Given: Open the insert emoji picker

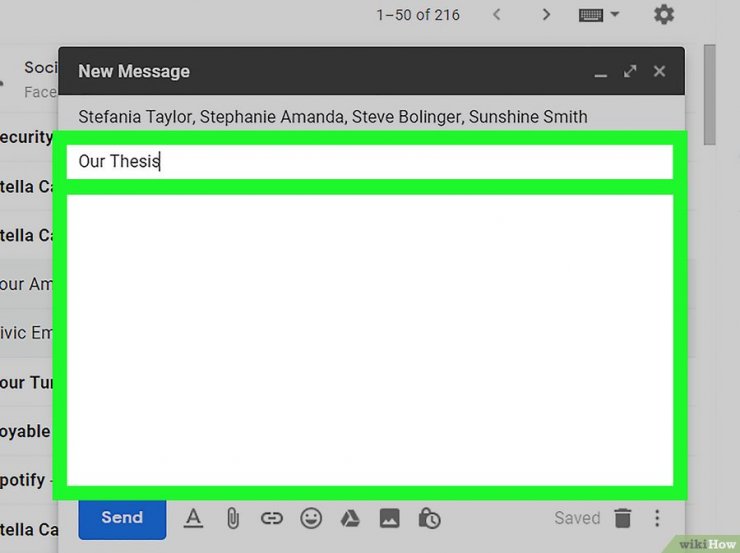Looking at the screenshot, I should click(311, 518).
